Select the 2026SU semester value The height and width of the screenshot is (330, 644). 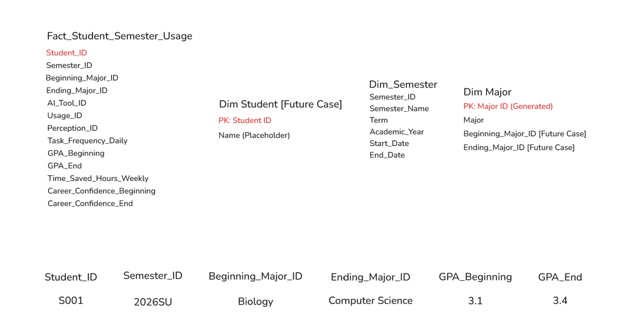coord(153,302)
